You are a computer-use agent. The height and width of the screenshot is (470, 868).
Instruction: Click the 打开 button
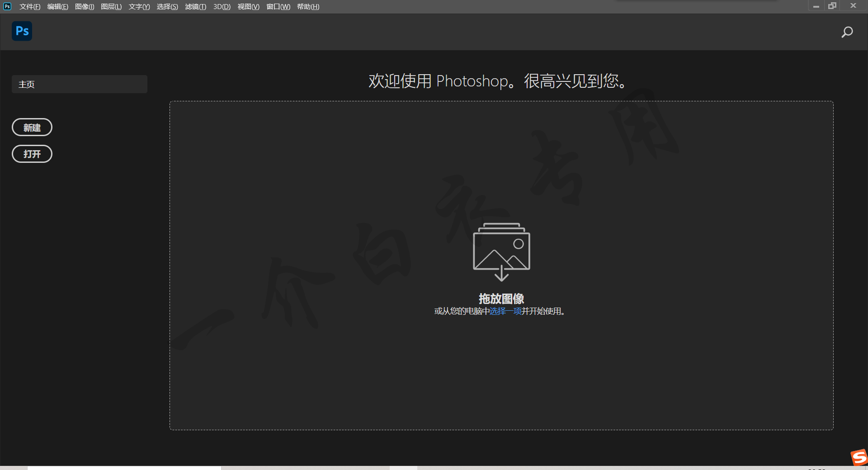[x=32, y=154]
